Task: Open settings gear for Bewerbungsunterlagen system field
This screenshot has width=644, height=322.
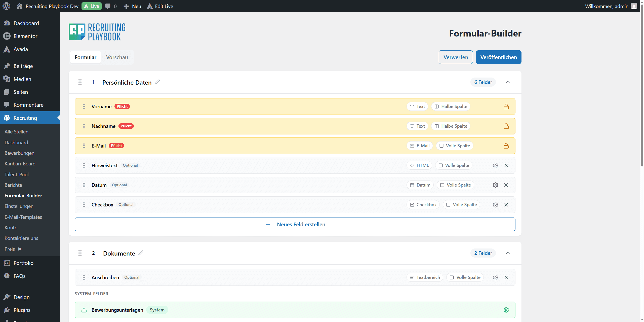Action: coord(506,310)
